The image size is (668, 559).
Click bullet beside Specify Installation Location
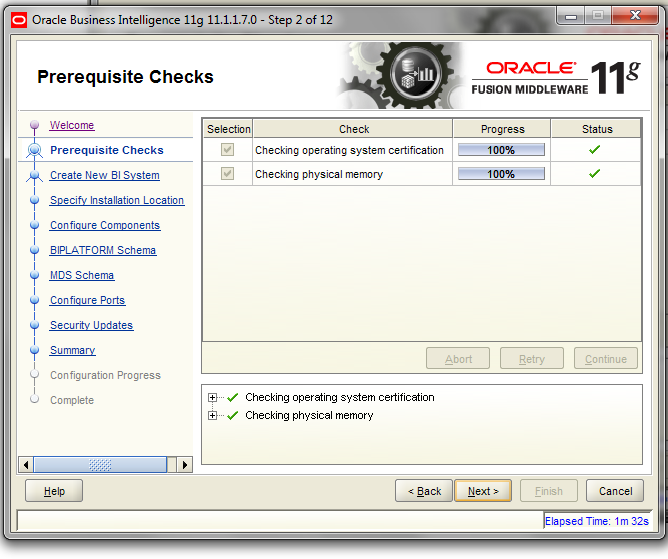(35, 200)
